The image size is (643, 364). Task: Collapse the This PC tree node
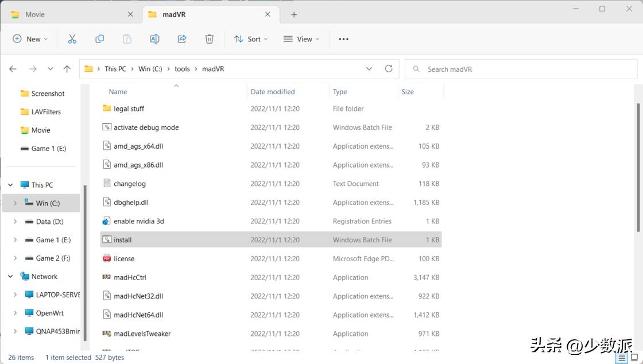10,185
